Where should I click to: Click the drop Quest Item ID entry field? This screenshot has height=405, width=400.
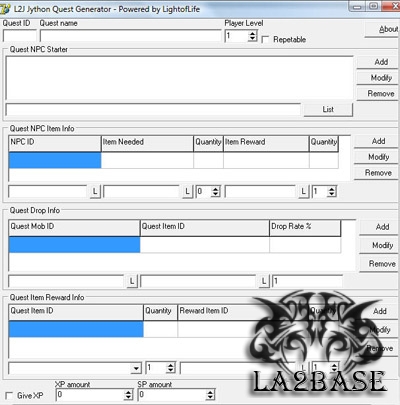198,281
